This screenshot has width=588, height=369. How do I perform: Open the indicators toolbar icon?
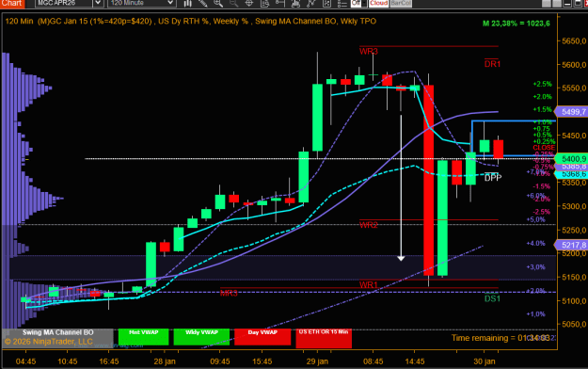tap(295, 4)
